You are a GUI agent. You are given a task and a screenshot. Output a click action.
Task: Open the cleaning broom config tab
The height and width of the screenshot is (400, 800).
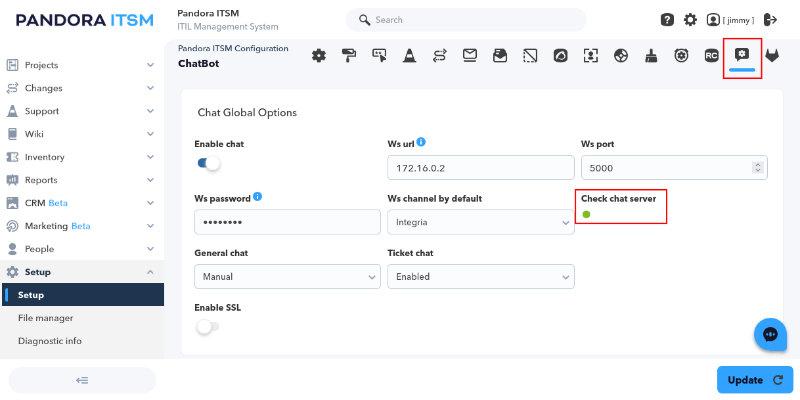coord(651,56)
